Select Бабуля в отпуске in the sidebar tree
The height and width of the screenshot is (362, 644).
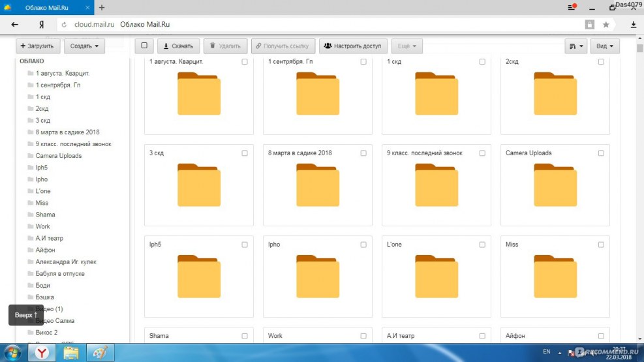pyautogui.click(x=59, y=273)
